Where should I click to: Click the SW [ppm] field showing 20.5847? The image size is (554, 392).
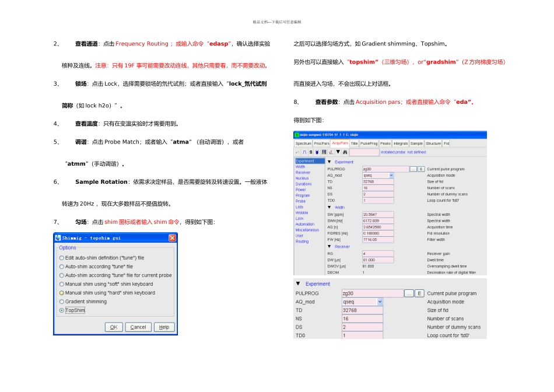tap(378, 215)
